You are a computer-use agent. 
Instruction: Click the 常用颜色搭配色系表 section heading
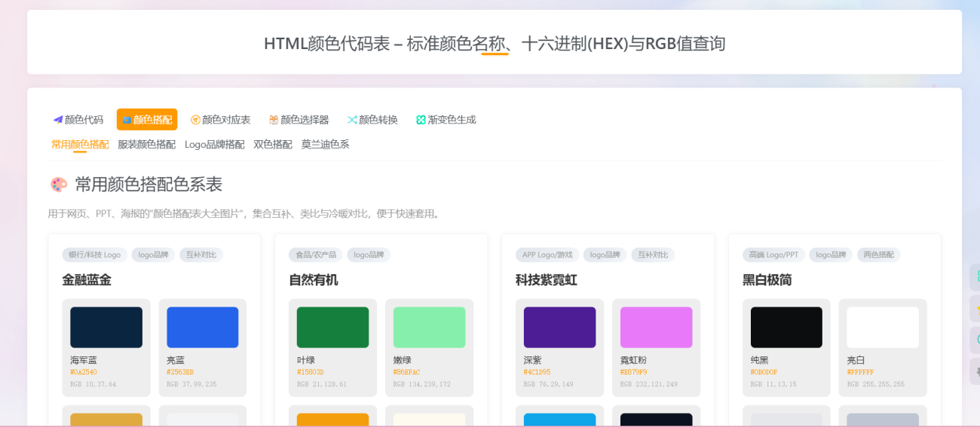click(x=149, y=185)
